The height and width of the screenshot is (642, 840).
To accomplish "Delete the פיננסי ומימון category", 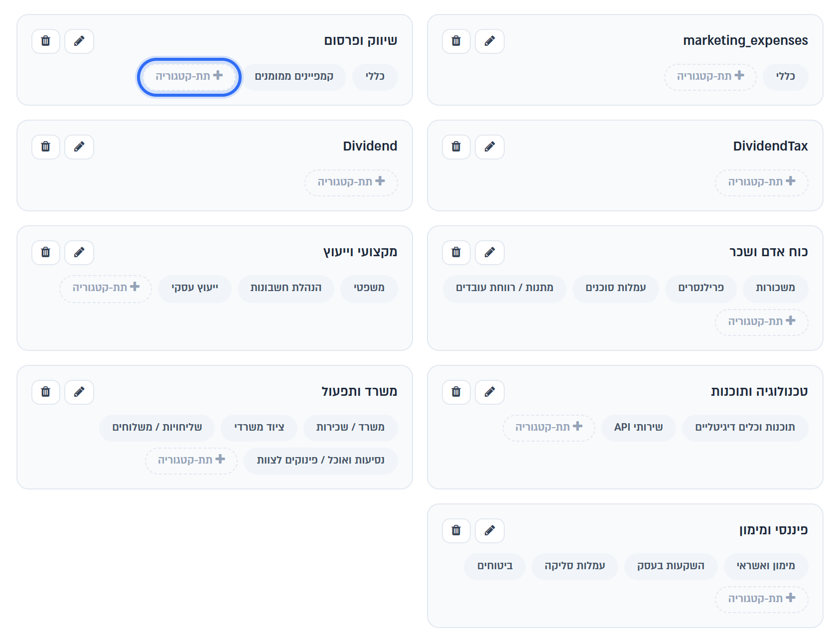I will pyautogui.click(x=456, y=530).
